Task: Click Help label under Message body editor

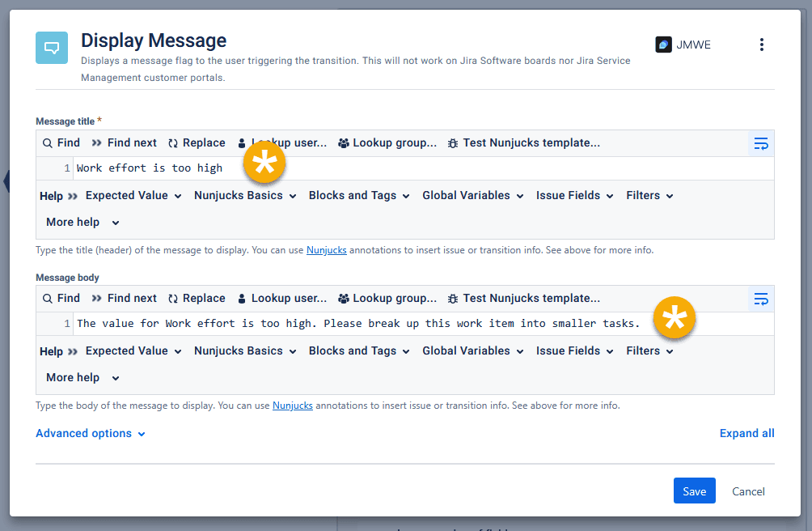Action: (x=51, y=352)
